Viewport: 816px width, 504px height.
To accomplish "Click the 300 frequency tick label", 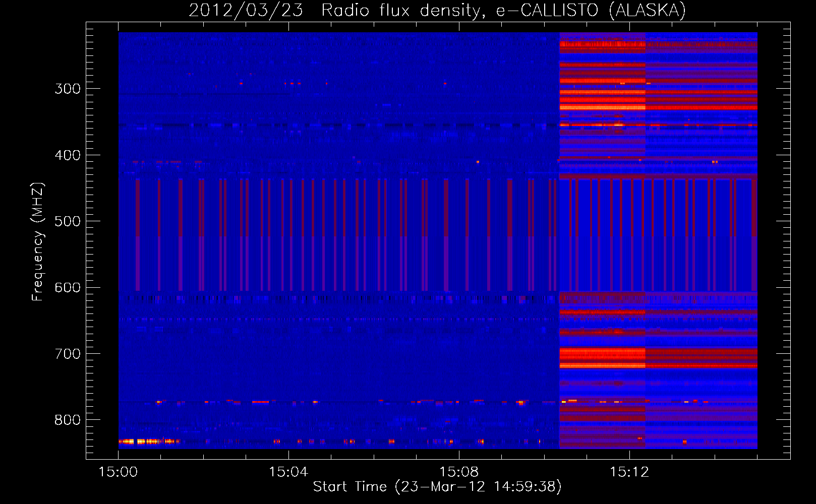I will [x=68, y=89].
